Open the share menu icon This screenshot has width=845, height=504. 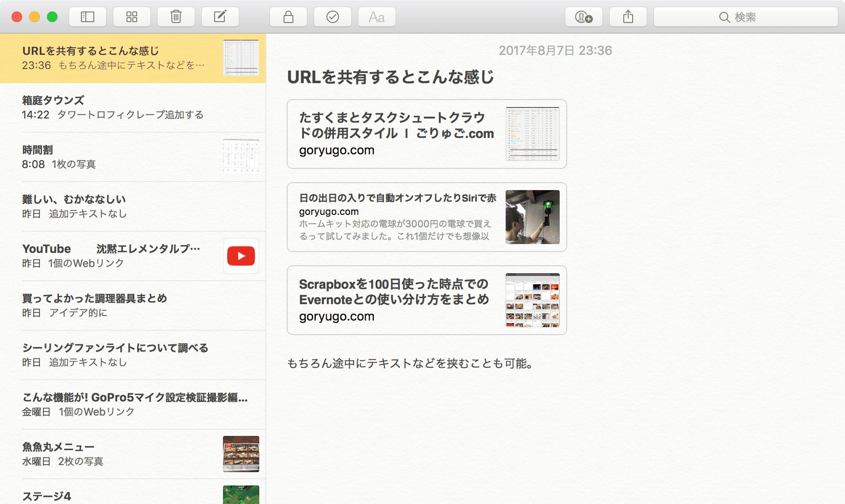tap(628, 17)
